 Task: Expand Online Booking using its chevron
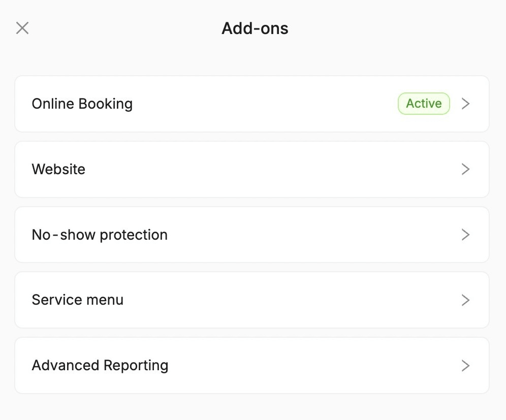pos(465,104)
